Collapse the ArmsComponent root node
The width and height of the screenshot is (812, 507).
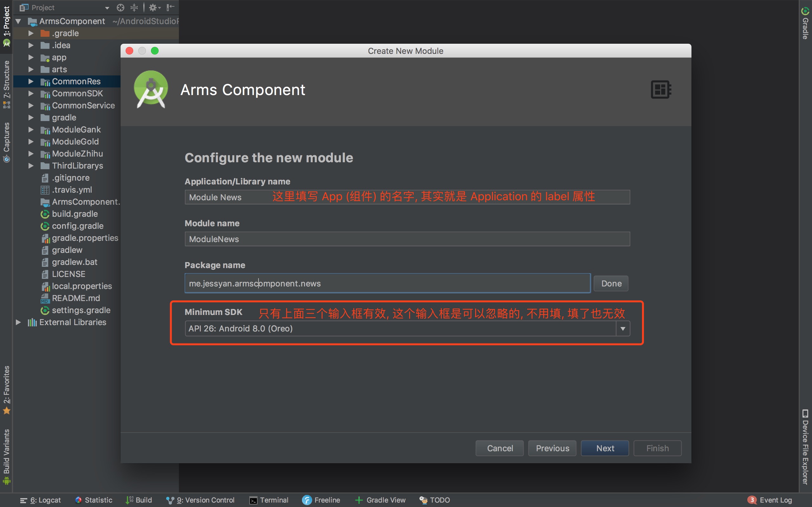18,22
